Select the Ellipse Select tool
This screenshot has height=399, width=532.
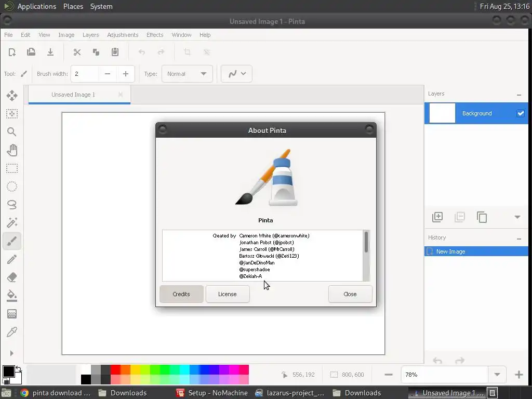12,187
